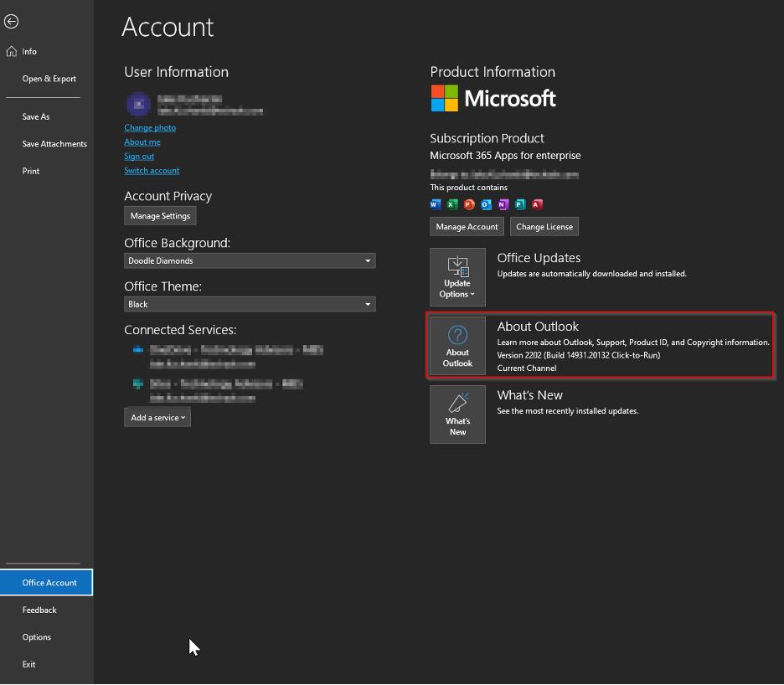Click the Sign out link
784x685 pixels.
139,157
